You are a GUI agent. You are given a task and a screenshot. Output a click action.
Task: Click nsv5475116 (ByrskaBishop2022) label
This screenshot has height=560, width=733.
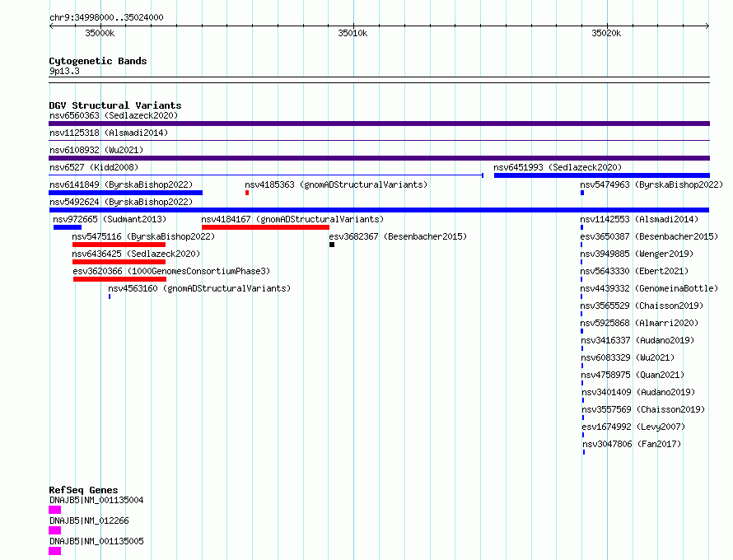pos(143,236)
